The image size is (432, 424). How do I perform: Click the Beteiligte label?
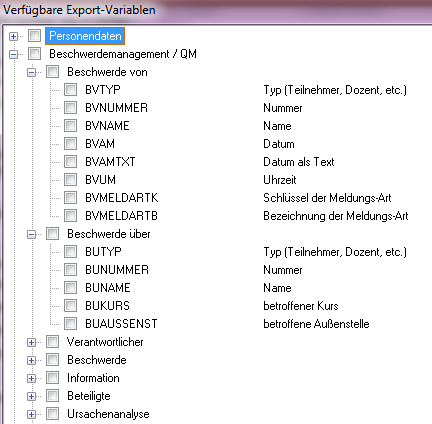tap(89, 396)
